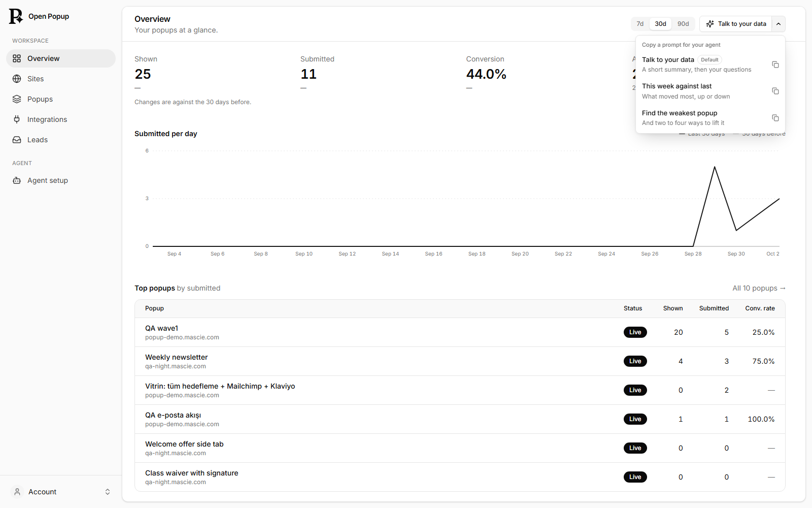Open the Weekly newsletter popup
812x508 pixels.
[460, 361]
